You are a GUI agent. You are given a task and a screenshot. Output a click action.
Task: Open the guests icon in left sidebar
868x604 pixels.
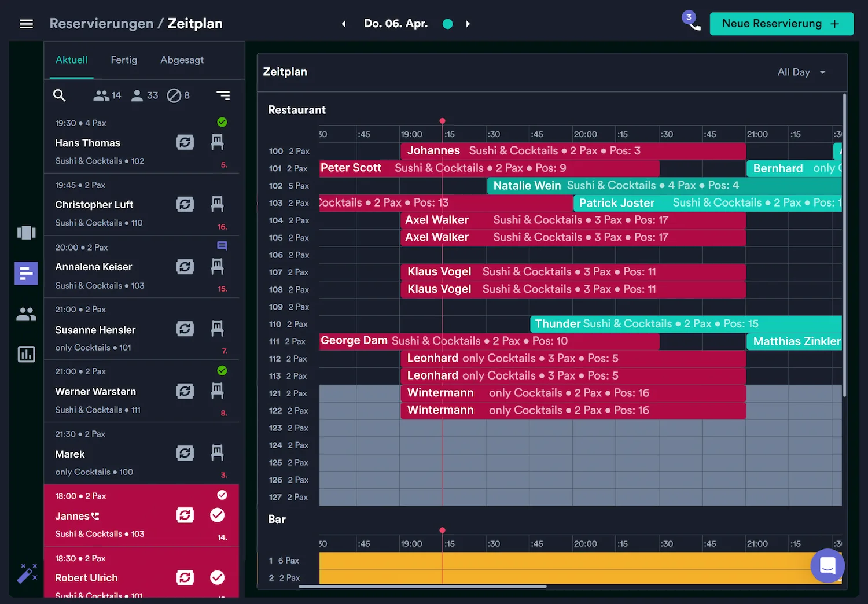(x=26, y=314)
